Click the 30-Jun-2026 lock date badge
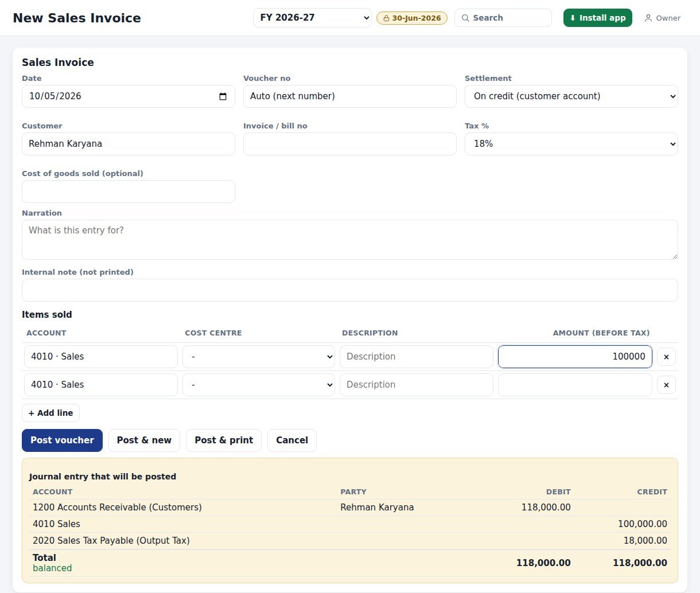The image size is (700, 593). pyautogui.click(x=412, y=18)
